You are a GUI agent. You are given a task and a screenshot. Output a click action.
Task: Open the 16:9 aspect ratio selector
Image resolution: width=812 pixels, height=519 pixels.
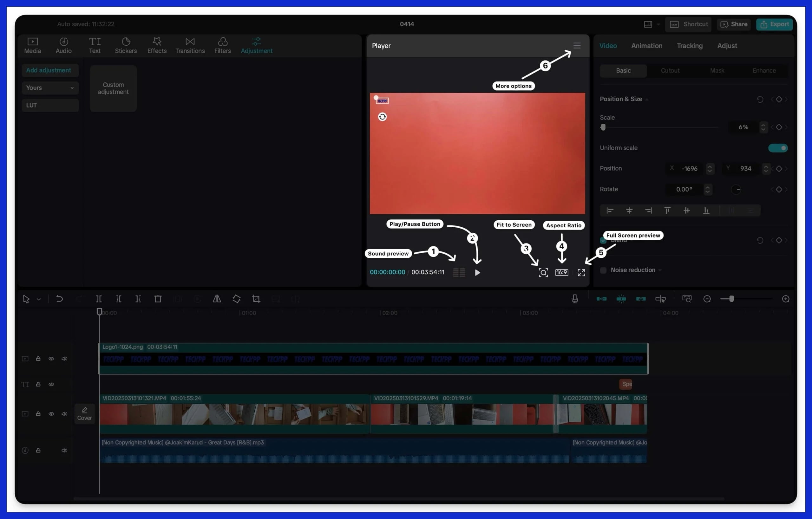click(561, 272)
